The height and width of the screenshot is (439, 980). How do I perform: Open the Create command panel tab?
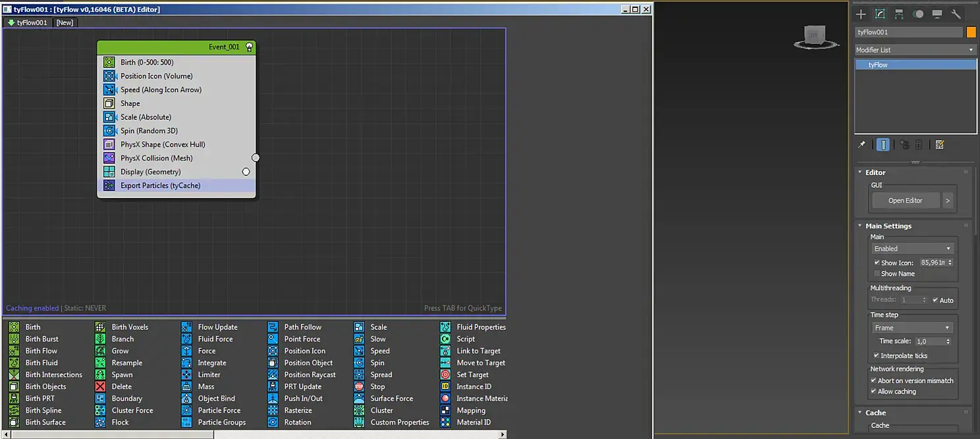pyautogui.click(x=861, y=14)
